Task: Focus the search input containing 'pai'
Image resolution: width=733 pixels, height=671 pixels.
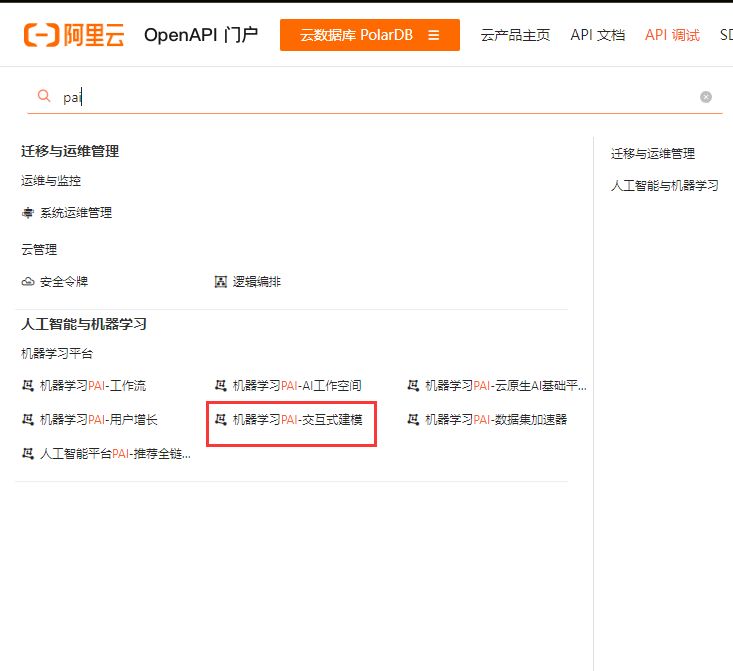Action: [x=374, y=97]
